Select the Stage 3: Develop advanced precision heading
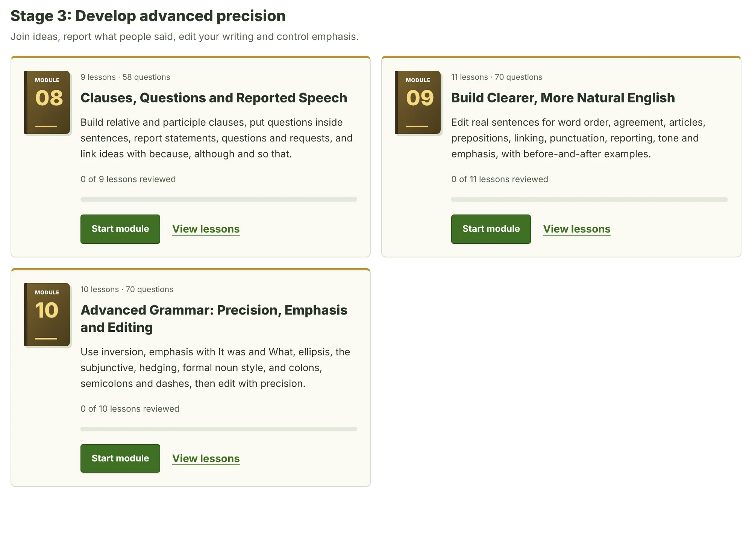This screenshot has height=560, width=752. (148, 16)
